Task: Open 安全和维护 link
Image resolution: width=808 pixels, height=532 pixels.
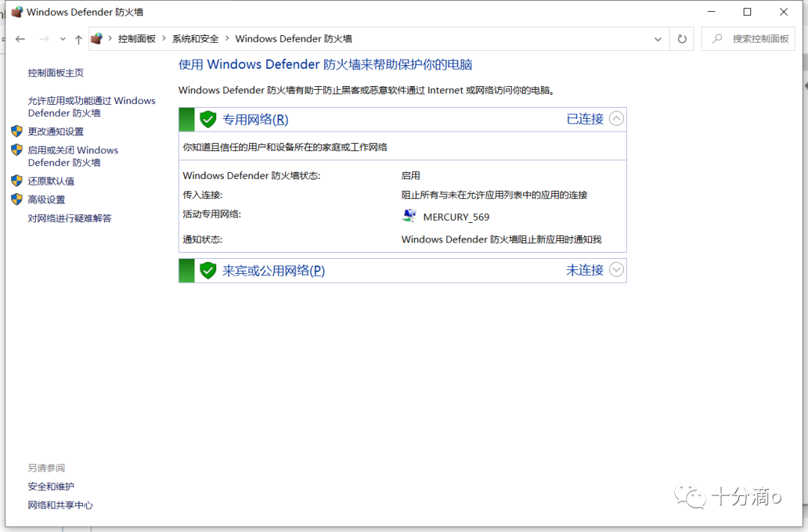Action: click(x=51, y=486)
